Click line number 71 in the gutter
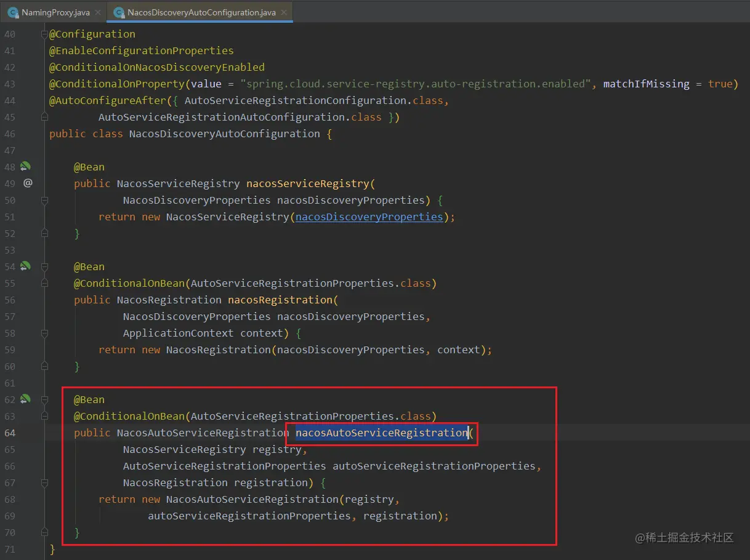 tap(10, 549)
